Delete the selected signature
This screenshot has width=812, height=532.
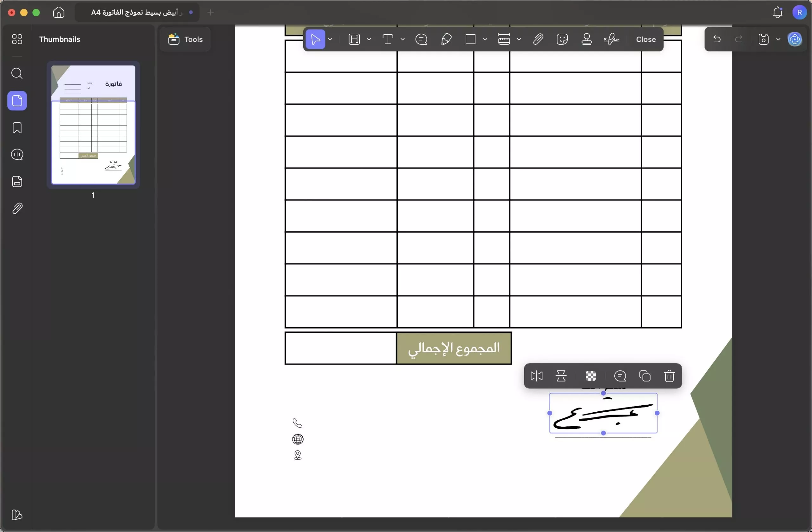pos(669,376)
